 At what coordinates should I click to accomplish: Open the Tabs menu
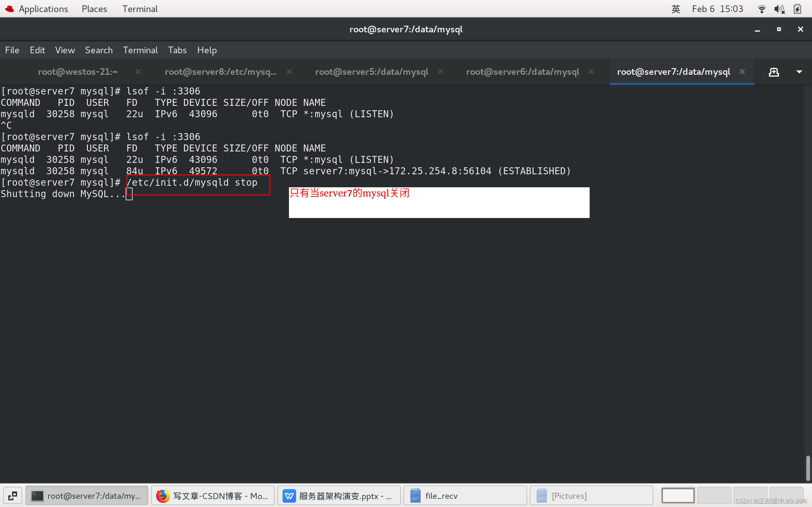177,50
